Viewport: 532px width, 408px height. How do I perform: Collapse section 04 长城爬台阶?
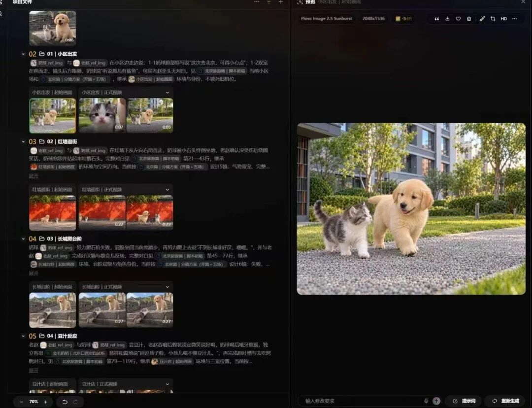(23, 239)
